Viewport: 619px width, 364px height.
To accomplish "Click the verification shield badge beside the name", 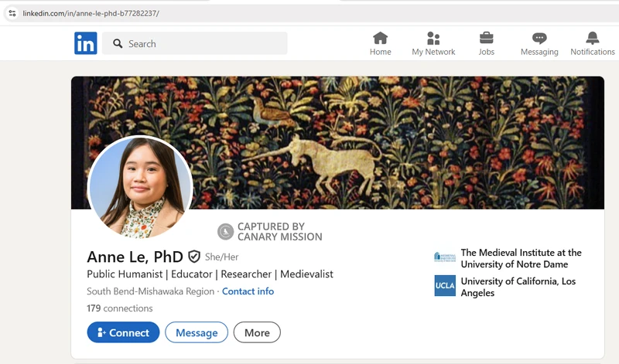I will 194,257.
